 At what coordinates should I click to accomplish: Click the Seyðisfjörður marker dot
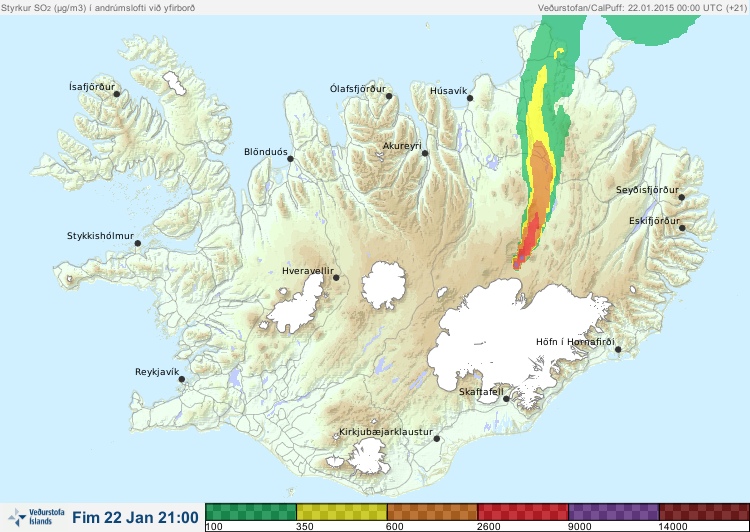682,197
